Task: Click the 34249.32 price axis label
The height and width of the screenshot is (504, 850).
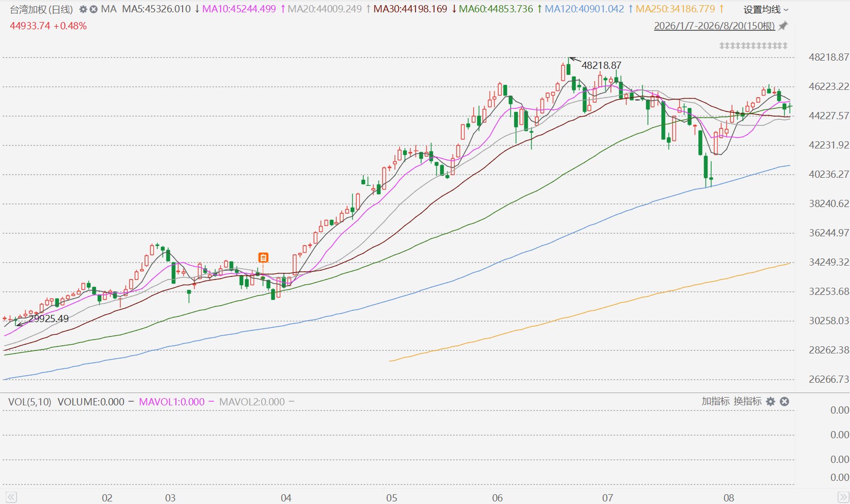Action: tap(829, 262)
